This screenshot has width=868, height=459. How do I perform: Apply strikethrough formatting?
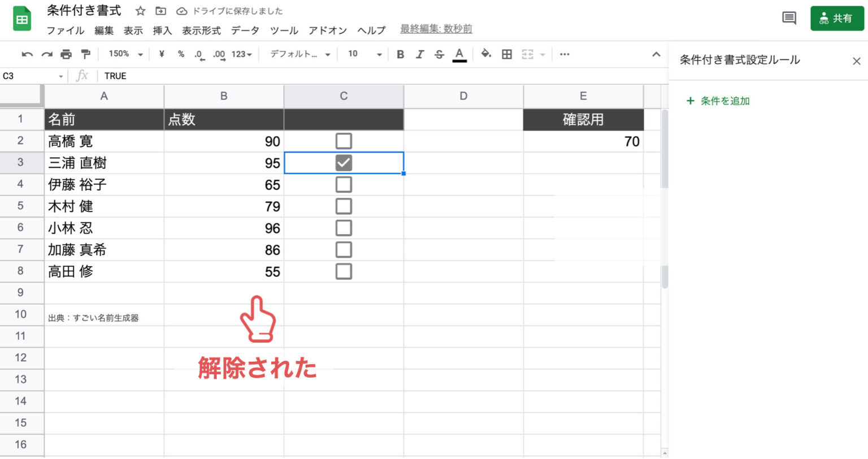pyautogui.click(x=439, y=54)
